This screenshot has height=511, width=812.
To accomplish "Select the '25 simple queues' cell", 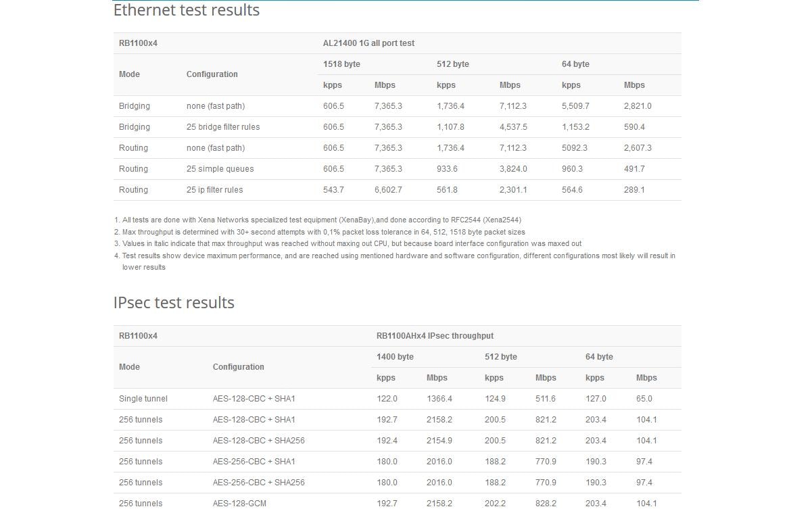I will [x=220, y=169].
